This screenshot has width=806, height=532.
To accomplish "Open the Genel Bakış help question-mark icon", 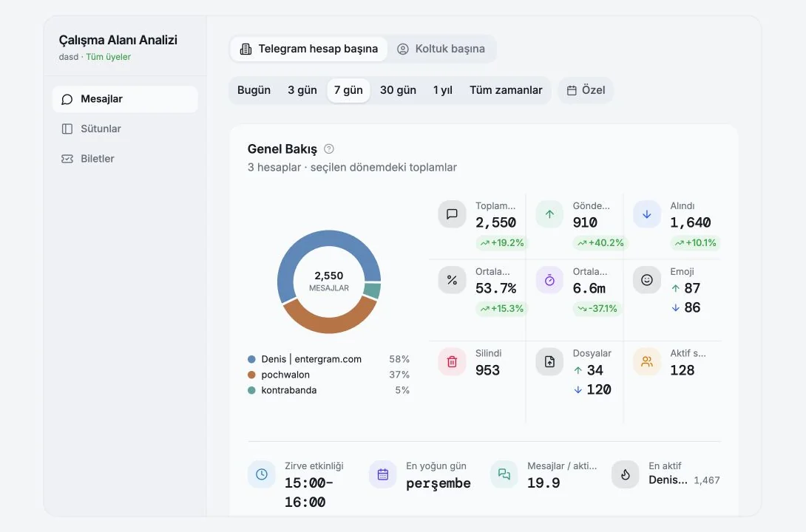I will [329, 149].
